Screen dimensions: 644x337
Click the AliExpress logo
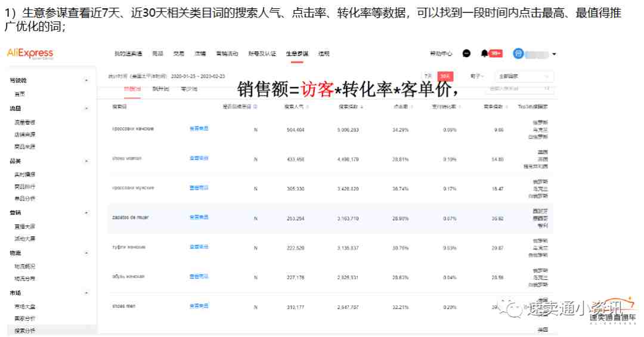coord(30,54)
